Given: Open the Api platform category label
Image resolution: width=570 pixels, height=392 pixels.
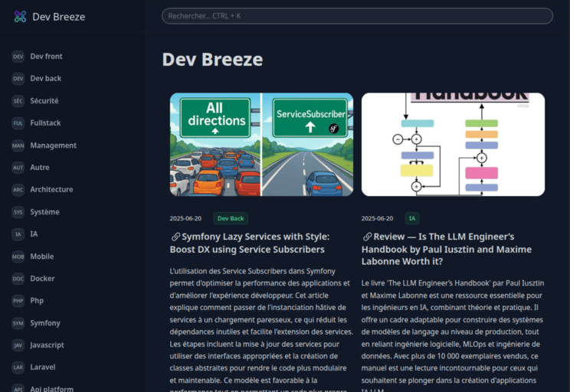Looking at the screenshot, I should coord(51,389).
